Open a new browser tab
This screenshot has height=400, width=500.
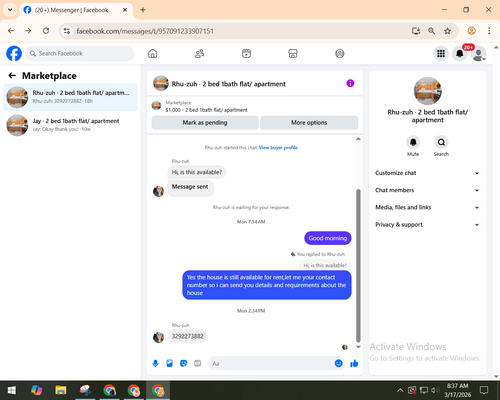point(143,10)
